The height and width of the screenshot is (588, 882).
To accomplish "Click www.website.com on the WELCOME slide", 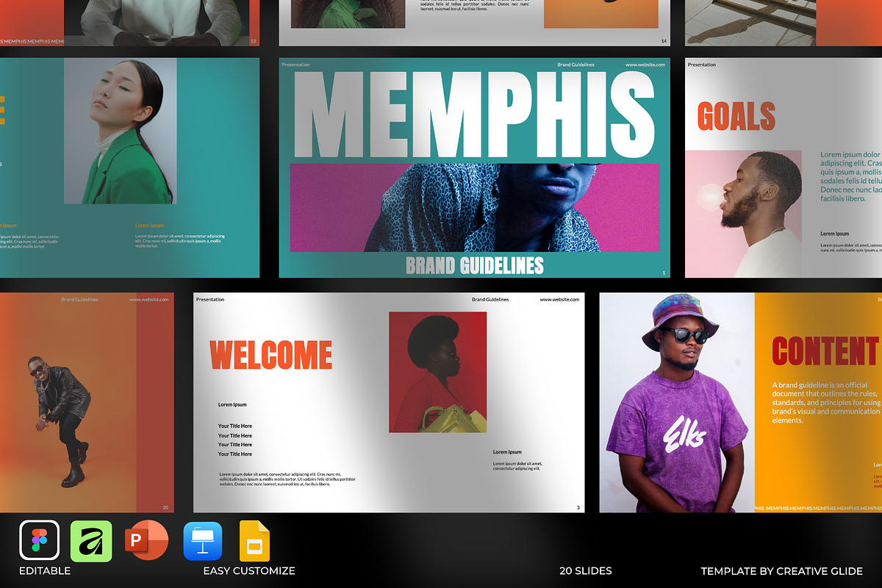I will [x=559, y=299].
